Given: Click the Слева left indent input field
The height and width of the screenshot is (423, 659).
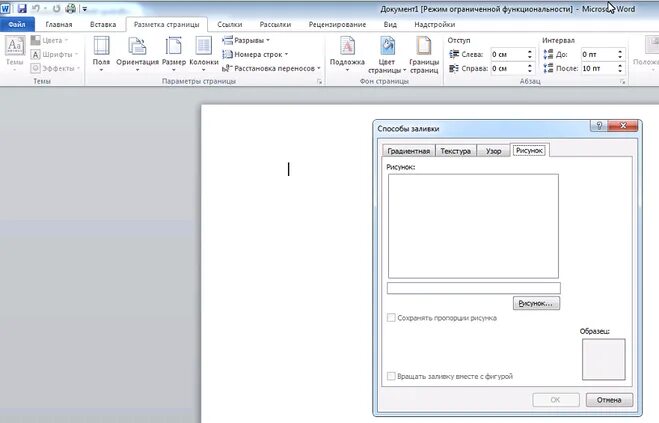Looking at the screenshot, I should pyautogui.click(x=507, y=54).
